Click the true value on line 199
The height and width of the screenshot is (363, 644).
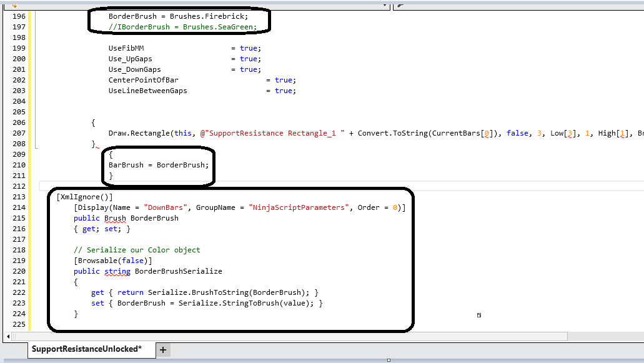click(249, 49)
